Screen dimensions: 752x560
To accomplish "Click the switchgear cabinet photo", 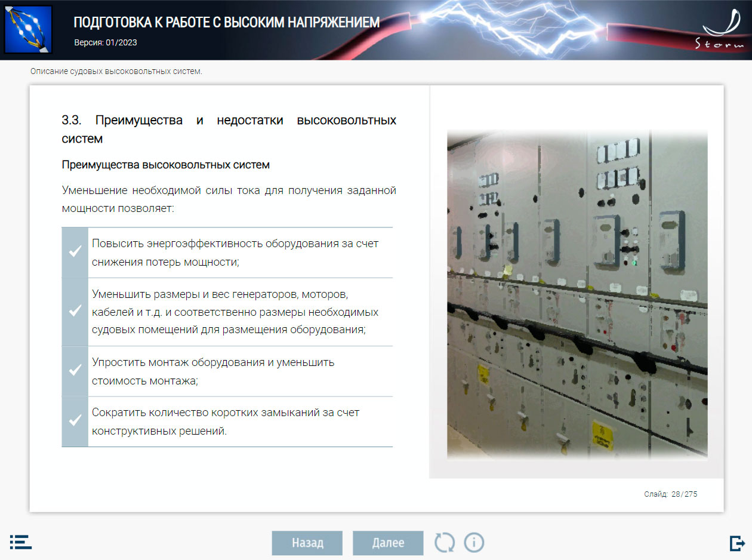I will [577, 294].
